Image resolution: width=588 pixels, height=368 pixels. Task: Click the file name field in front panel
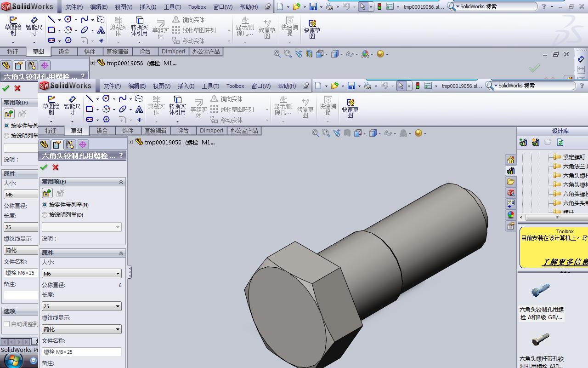point(82,352)
